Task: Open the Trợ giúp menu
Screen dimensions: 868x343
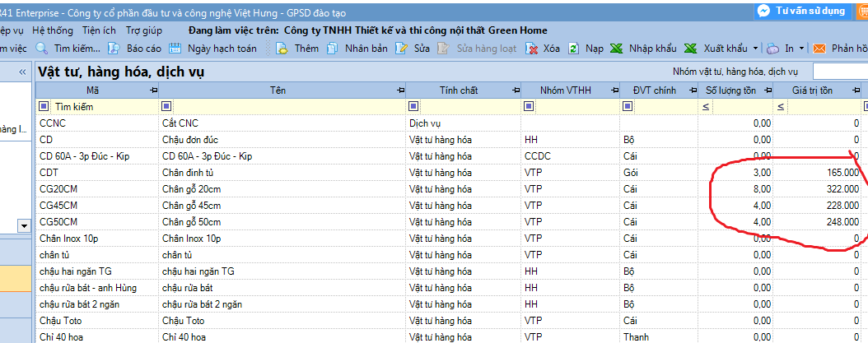Action: (x=144, y=30)
